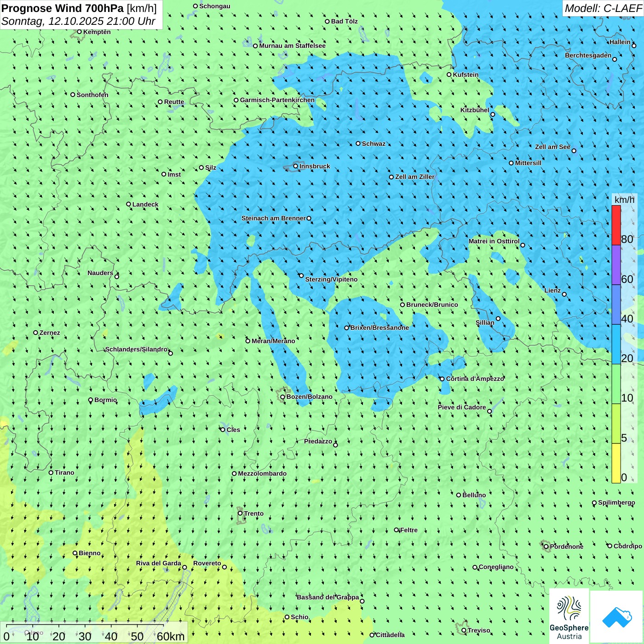This screenshot has width=644, height=644.
Task: Click the Kitzbühel city label
Action: pos(475,110)
